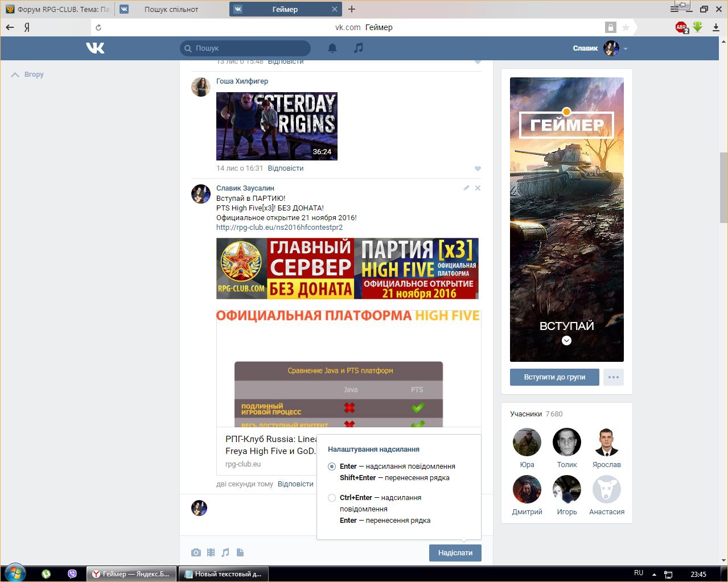
Task: Open member Игорь's avatar
Action: point(567,490)
